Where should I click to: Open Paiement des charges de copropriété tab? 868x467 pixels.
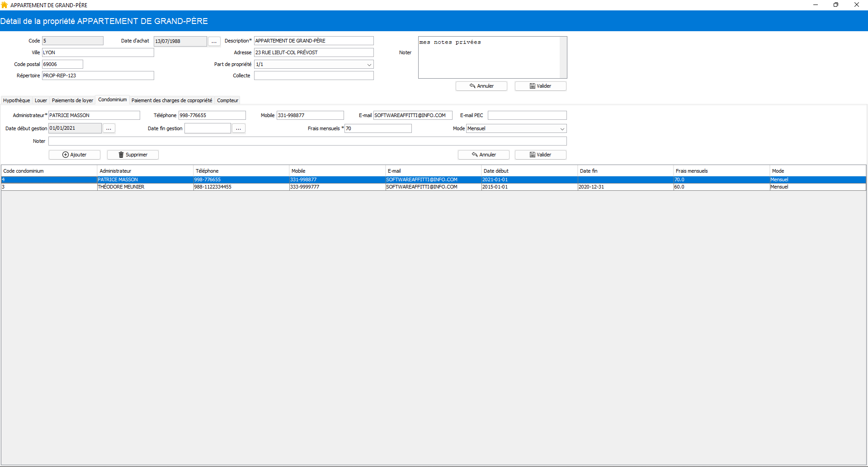172,100
